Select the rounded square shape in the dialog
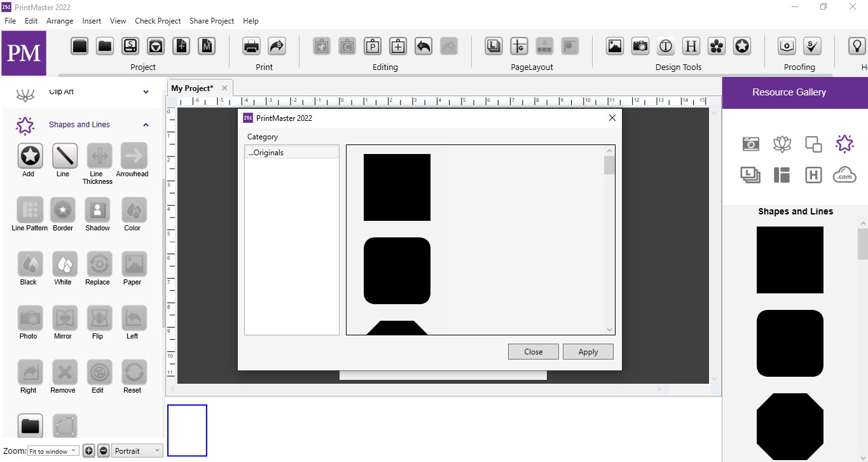The height and width of the screenshot is (462, 868). [x=397, y=270]
